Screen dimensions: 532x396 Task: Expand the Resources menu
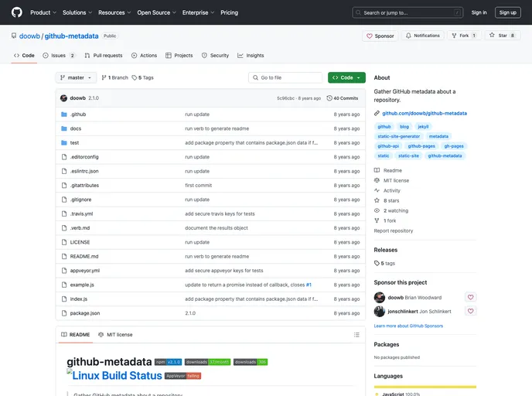pyautogui.click(x=114, y=12)
